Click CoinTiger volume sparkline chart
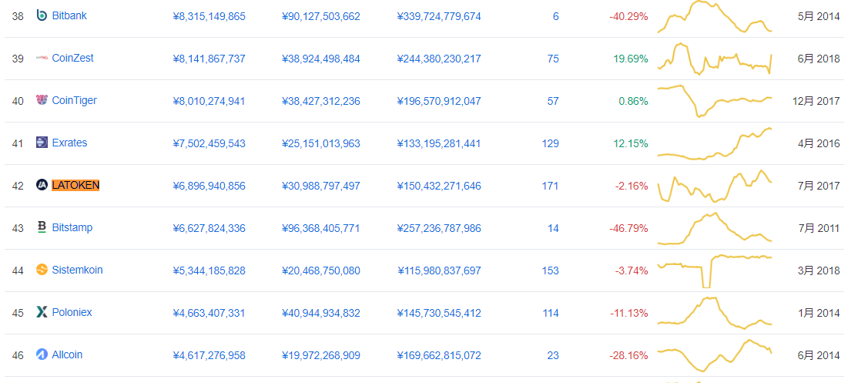Viewport: 868px width, 383px height. pyautogui.click(x=715, y=101)
